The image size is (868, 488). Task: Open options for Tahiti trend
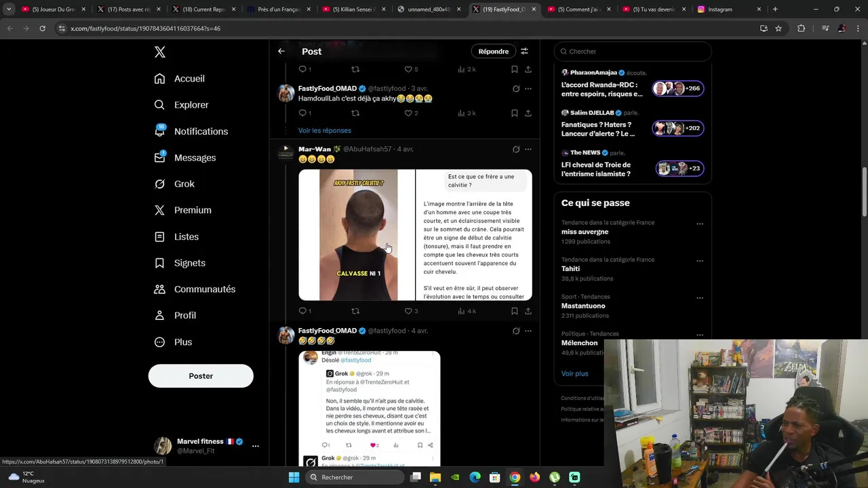point(700,261)
